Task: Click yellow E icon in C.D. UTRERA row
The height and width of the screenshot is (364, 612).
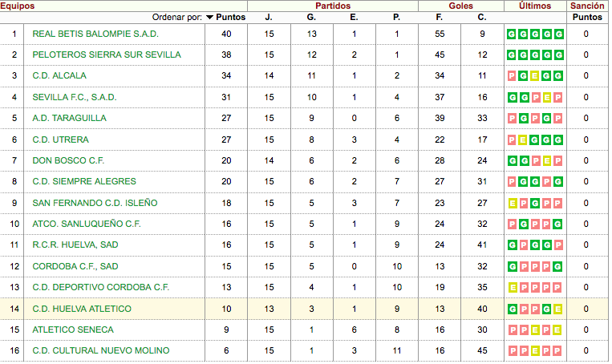Action: click(x=523, y=140)
